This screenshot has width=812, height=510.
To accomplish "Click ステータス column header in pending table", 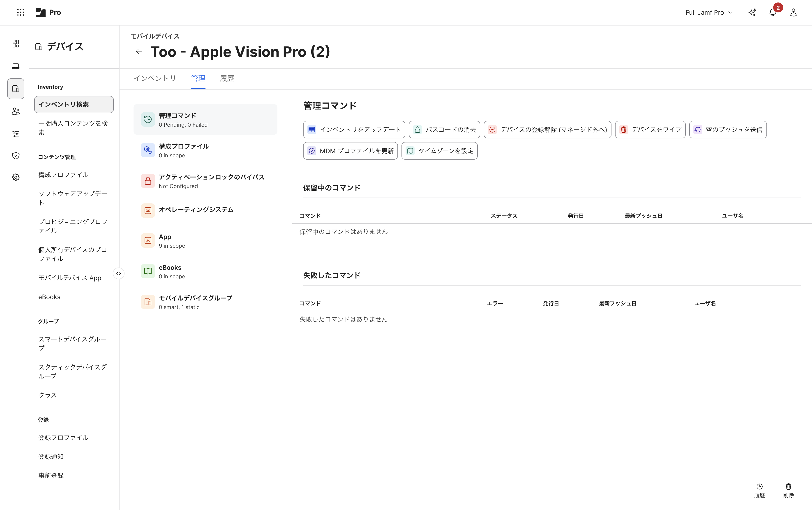I will click(504, 216).
